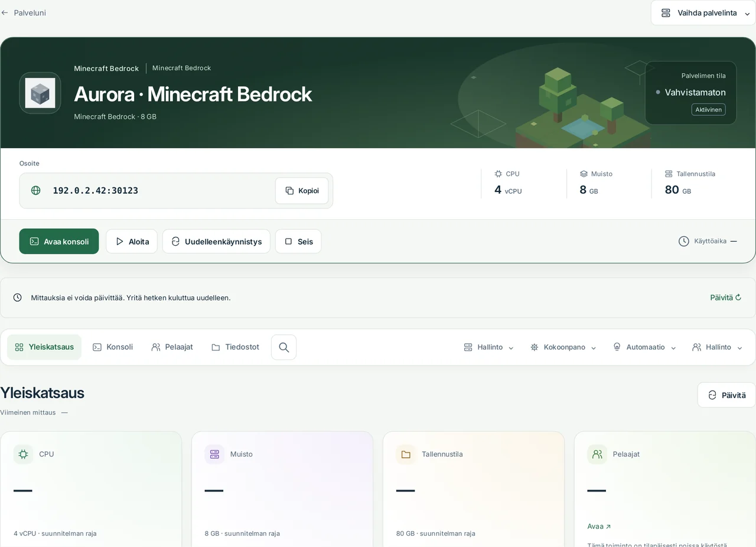756x547 pixels.
Task: Open the console with Avaa konsoli
Action: 59,242
